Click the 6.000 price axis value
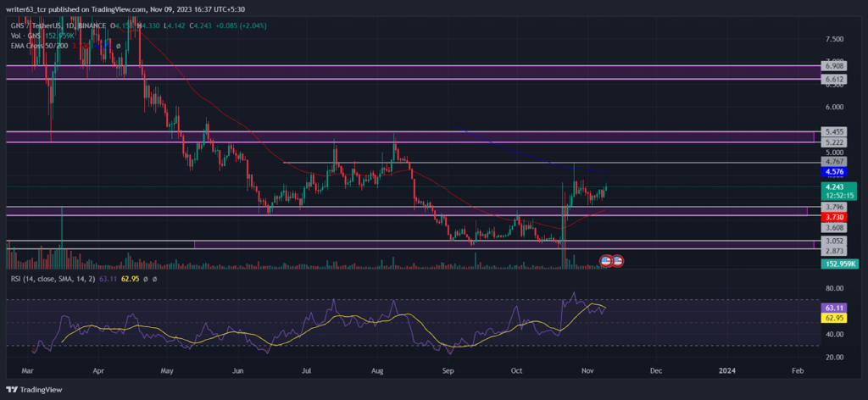The height and width of the screenshot is (400, 868). click(834, 107)
